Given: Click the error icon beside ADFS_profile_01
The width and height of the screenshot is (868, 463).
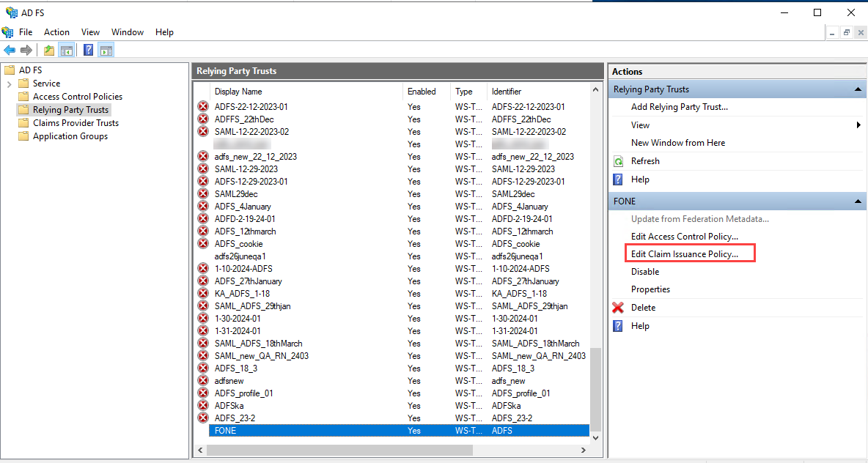Looking at the screenshot, I should click(203, 393).
